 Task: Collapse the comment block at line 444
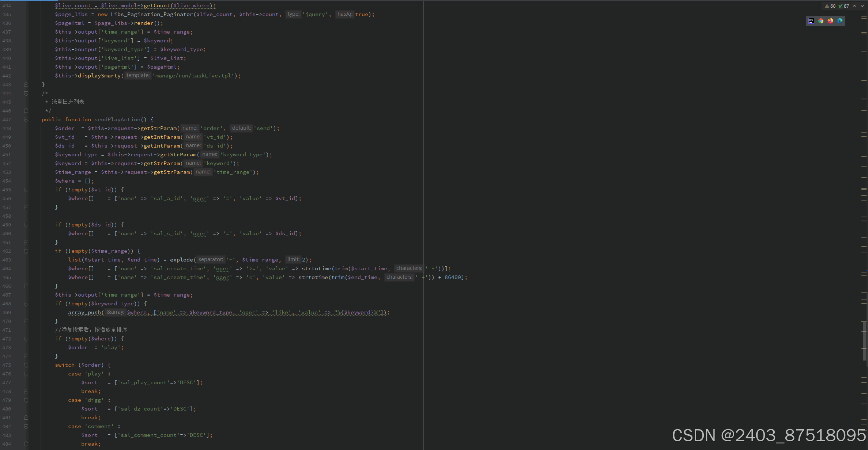point(26,93)
